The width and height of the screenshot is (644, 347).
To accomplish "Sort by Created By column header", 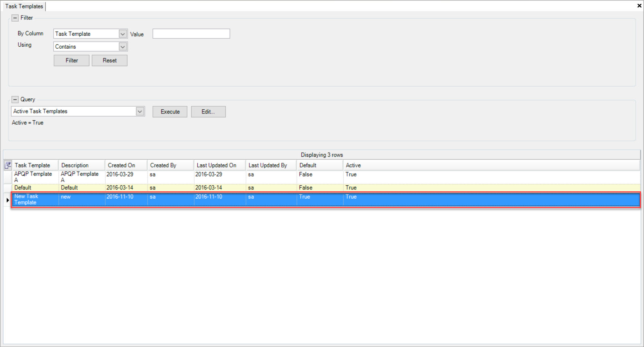I will coord(171,165).
